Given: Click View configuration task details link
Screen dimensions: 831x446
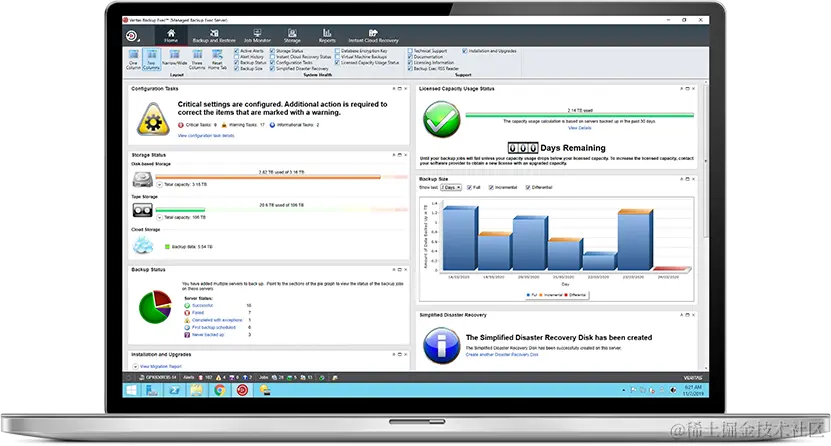Looking at the screenshot, I should (206, 136).
